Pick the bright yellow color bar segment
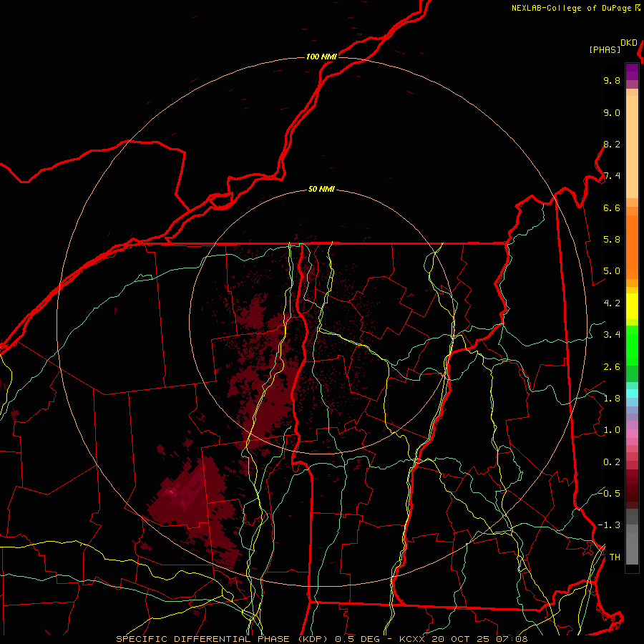Image resolution: width=644 pixels, height=644 pixels. pyautogui.click(x=632, y=306)
